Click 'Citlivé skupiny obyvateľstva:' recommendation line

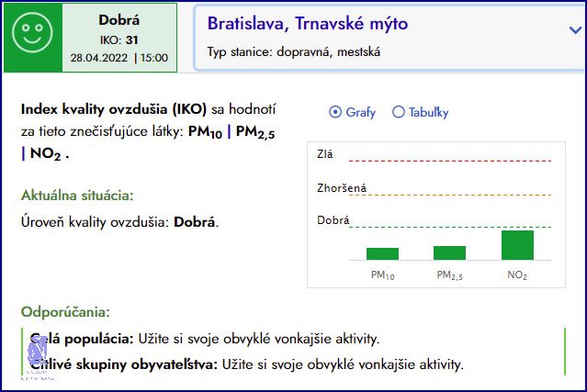point(247,364)
